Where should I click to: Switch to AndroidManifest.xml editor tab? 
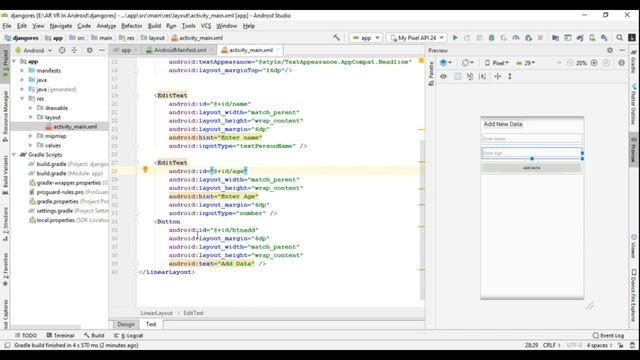tap(180, 50)
